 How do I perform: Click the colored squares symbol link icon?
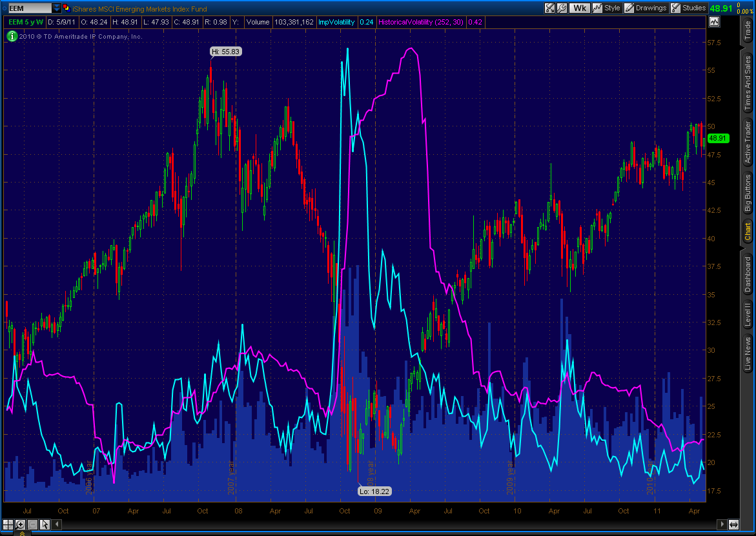click(x=66, y=8)
